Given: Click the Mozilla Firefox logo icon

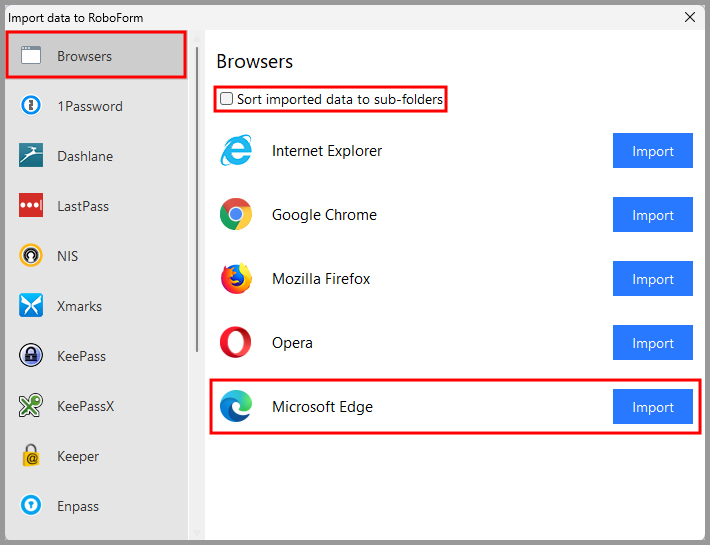Looking at the screenshot, I should pyautogui.click(x=237, y=279).
